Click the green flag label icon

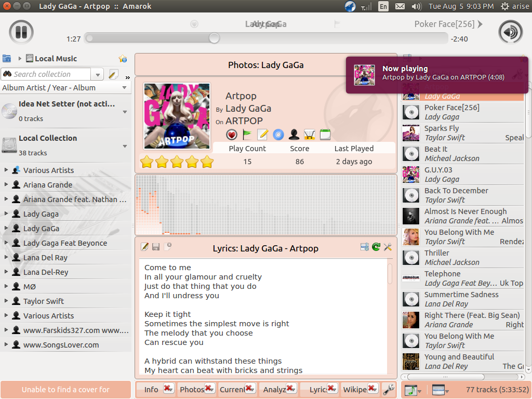[x=247, y=135]
